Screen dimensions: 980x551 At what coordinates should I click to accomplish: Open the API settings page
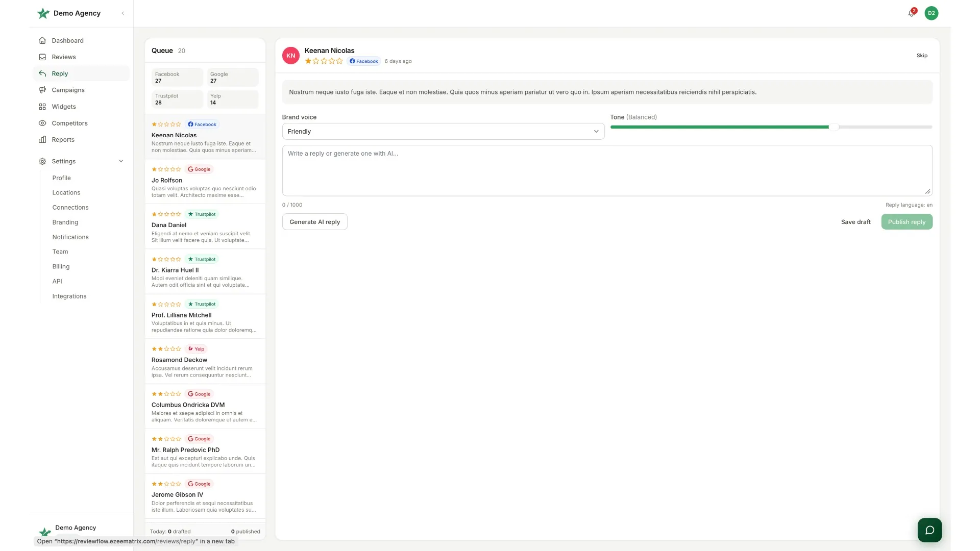57,282
